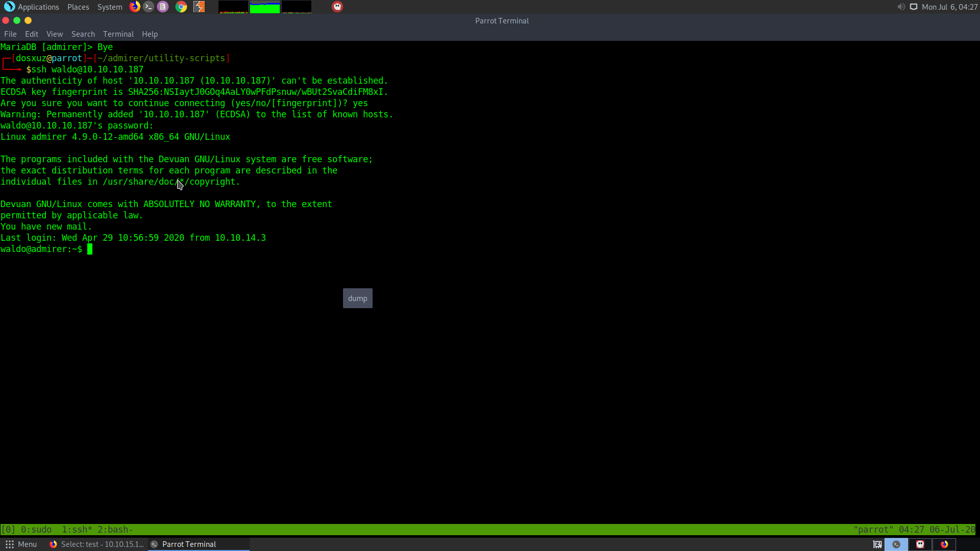Screen dimensions: 980x551
Task: Open the File menu
Action: (x=10, y=34)
